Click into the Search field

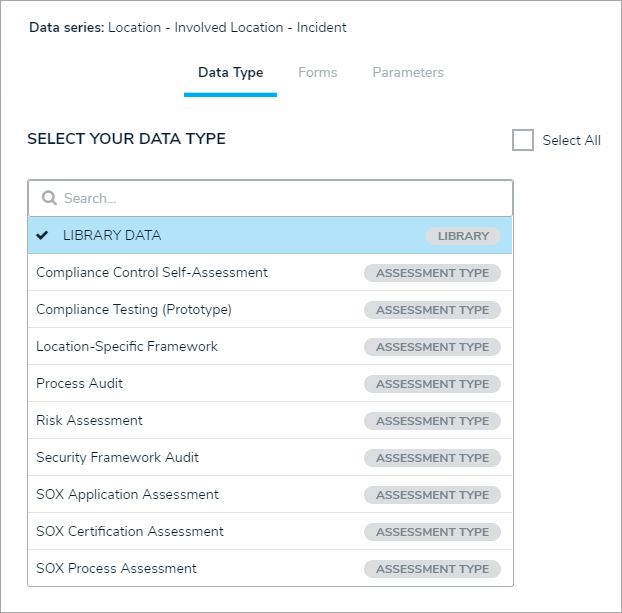click(x=280, y=198)
